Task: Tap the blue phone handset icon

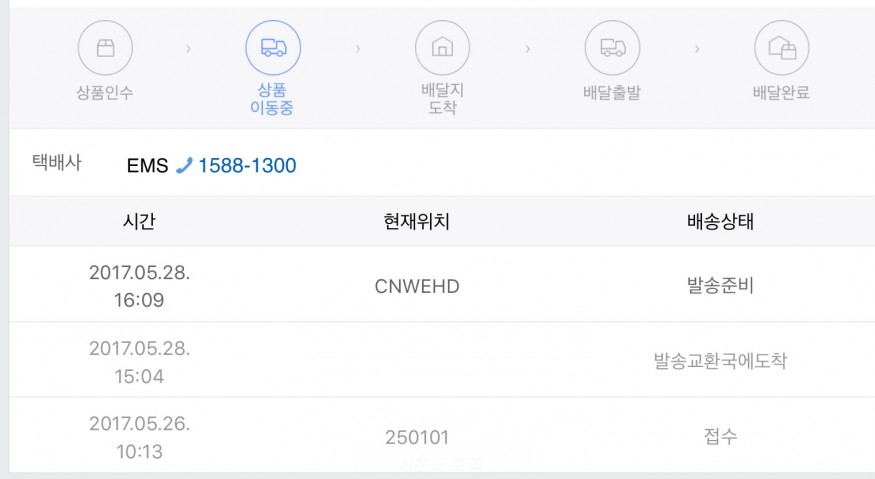Action: tap(184, 165)
